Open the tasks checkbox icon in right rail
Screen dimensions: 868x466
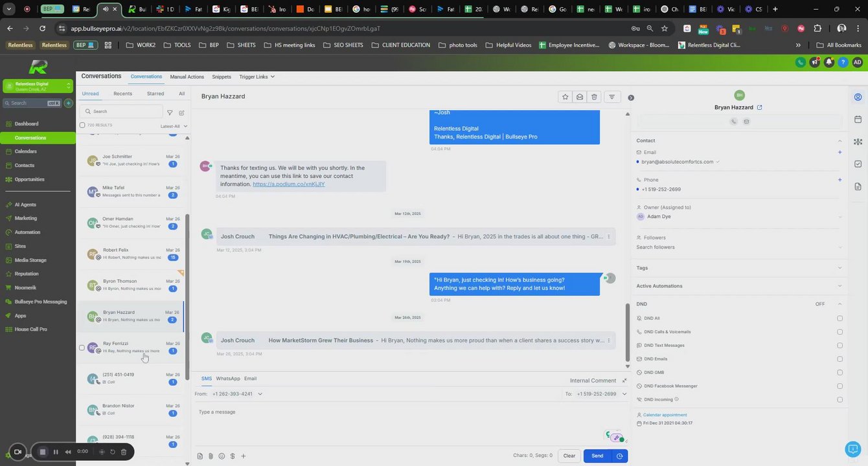[x=858, y=164]
